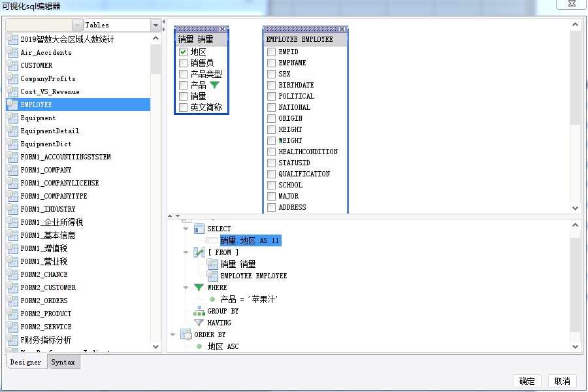Open the empty schema dropdown
Screen dimensions: 588x392
coord(77,25)
